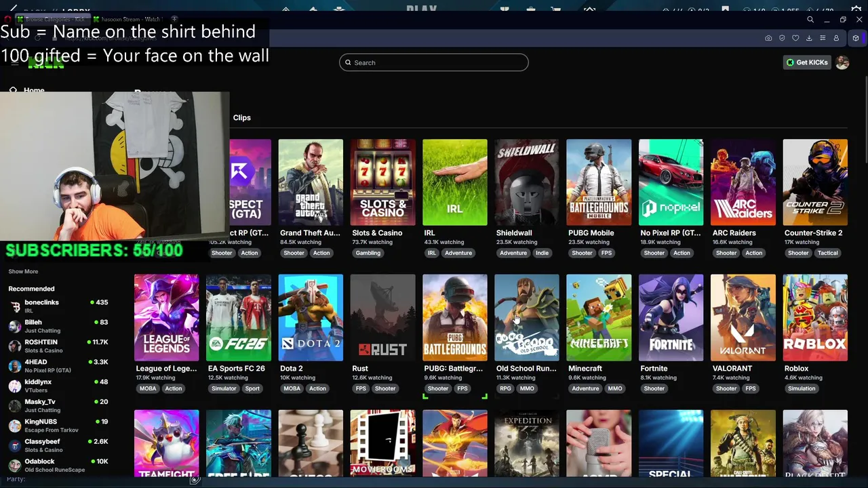Open Classybeef recommended channel

58,445
